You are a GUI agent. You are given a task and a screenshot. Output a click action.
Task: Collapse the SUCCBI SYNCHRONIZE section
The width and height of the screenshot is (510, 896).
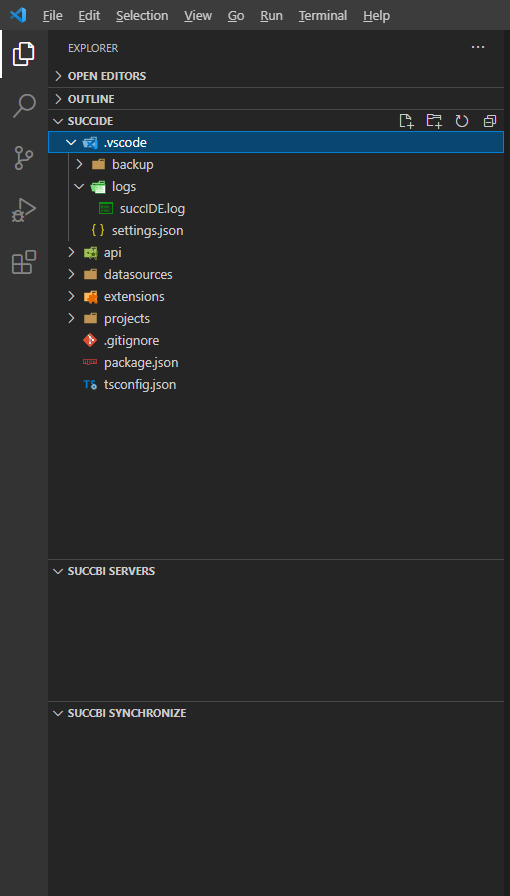276,713
